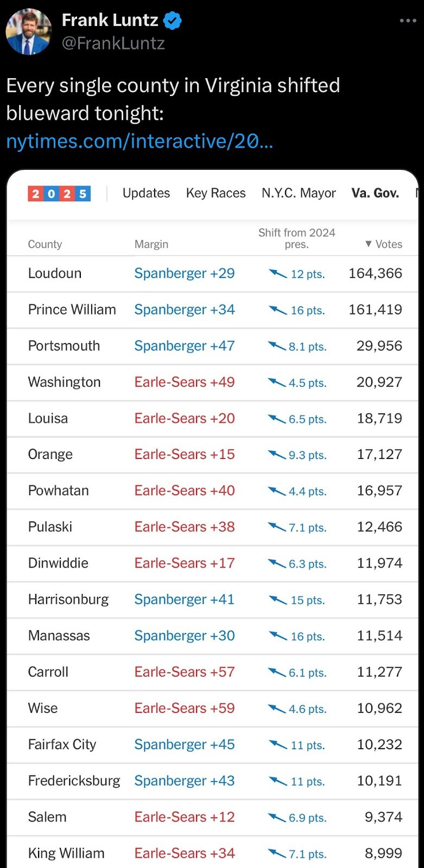
Task: Click the County column header
Action: point(45,244)
